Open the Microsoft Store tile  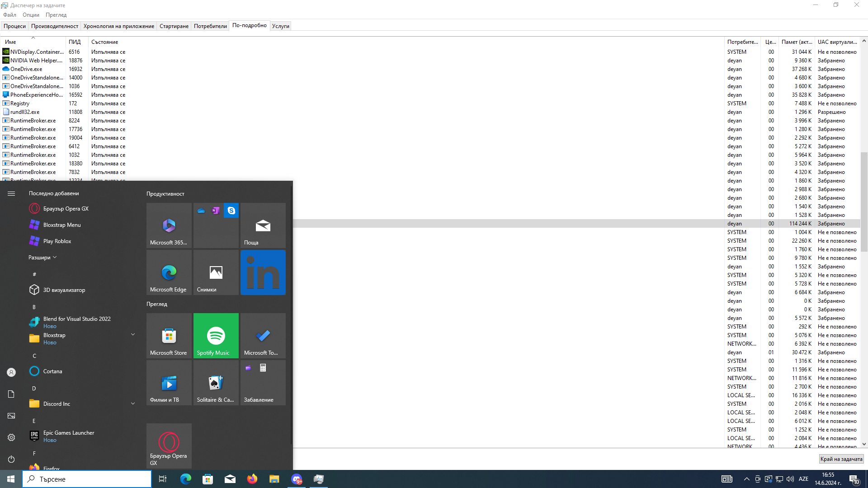(169, 335)
